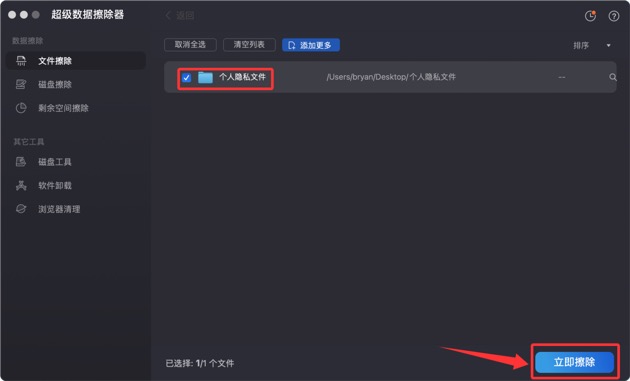Screen dimensions: 630x381
Task: Click the 数据擦除 section heading in the sidebar
Action: [x=27, y=41]
